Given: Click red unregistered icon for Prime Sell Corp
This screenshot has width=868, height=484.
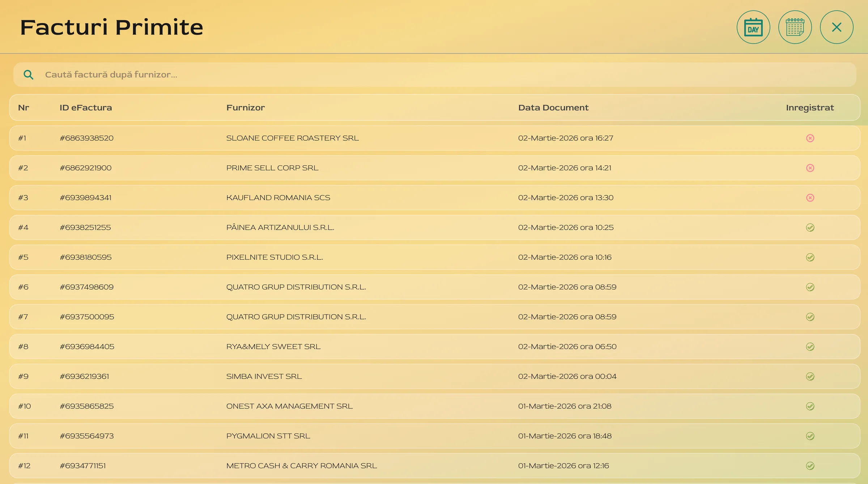Looking at the screenshot, I should click(810, 168).
